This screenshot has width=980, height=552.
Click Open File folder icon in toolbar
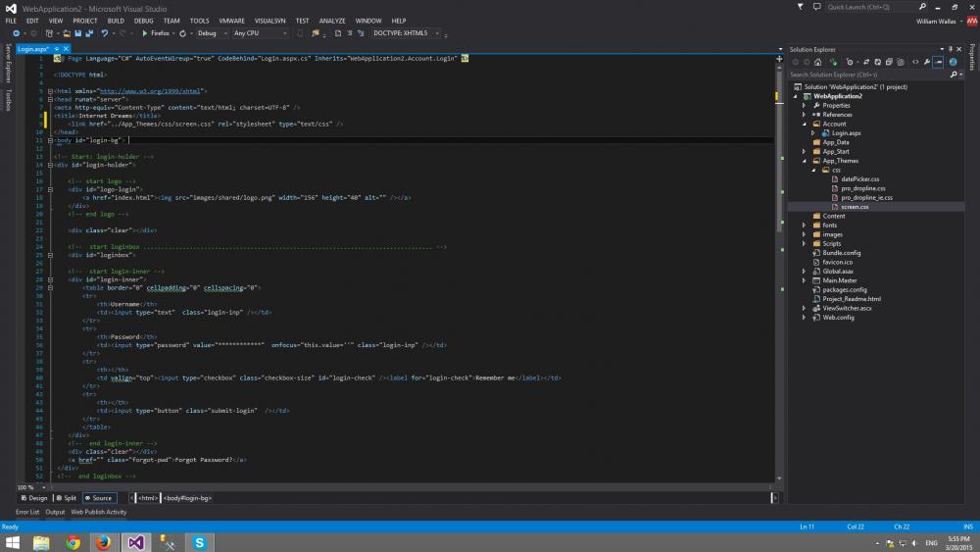[67, 33]
